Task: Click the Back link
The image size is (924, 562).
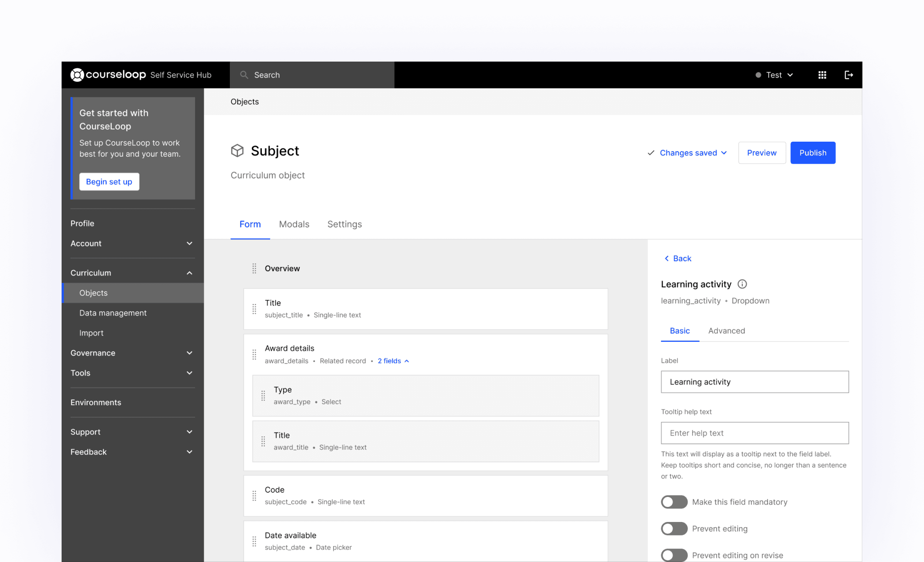Action: (x=678, y=258)
